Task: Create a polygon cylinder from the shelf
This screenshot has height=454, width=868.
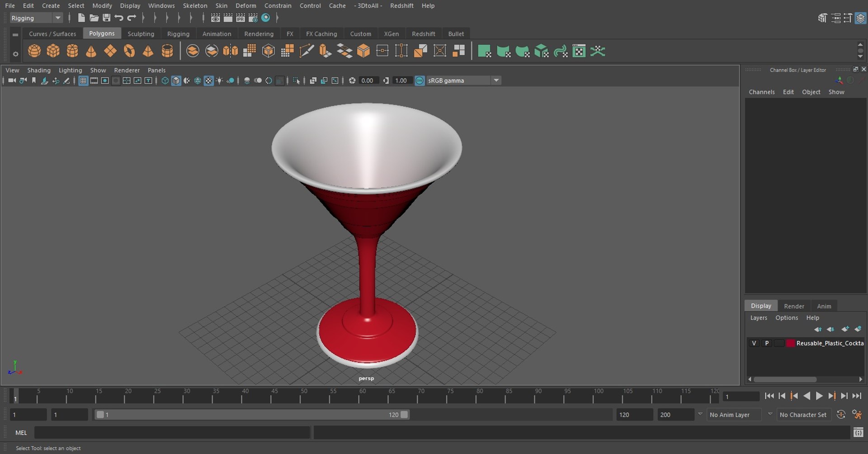Action: pos(72,51)
